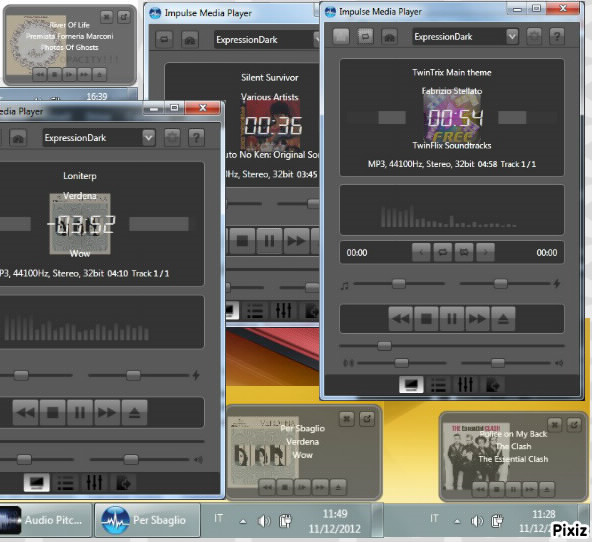This screenshot has width=592, height=542.
Task: Toggle repeat icon in TwinTrix window toolbar
Action: [365, 37]
